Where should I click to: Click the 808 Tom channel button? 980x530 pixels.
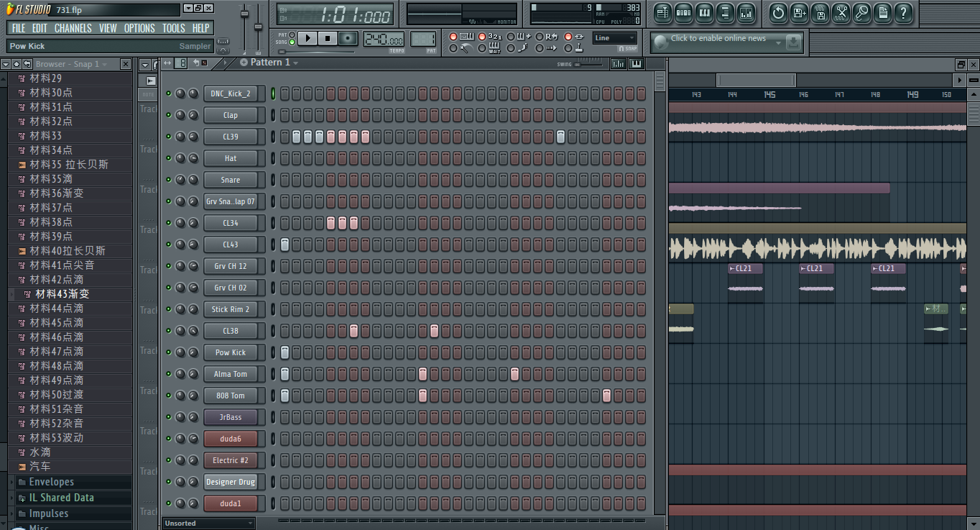[x=231, y=396]
